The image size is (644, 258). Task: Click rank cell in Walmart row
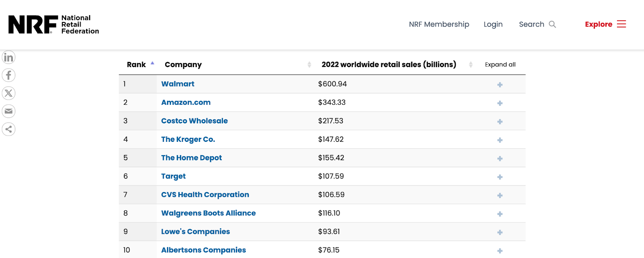[138, 84]
